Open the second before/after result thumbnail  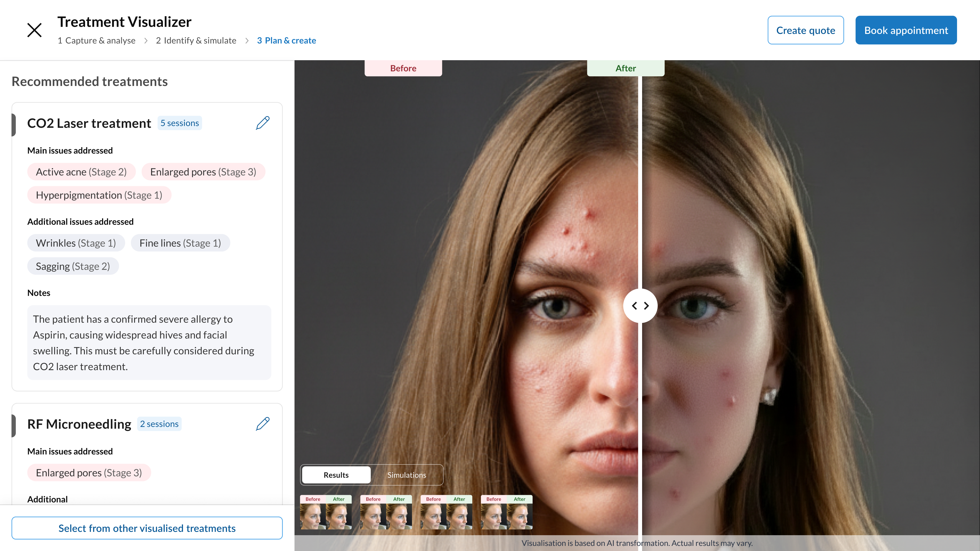coord(386,512)
